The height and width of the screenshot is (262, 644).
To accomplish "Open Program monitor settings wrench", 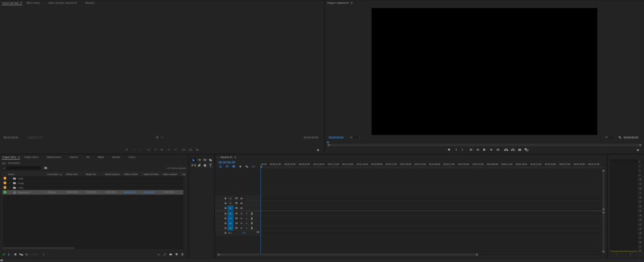I will click(619, 138).
